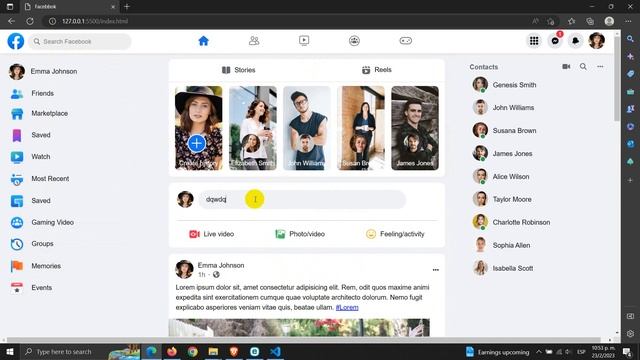Open Marketplace in the left sidebar
Screen dimensions: 640x360
click(x=39, y=113)
